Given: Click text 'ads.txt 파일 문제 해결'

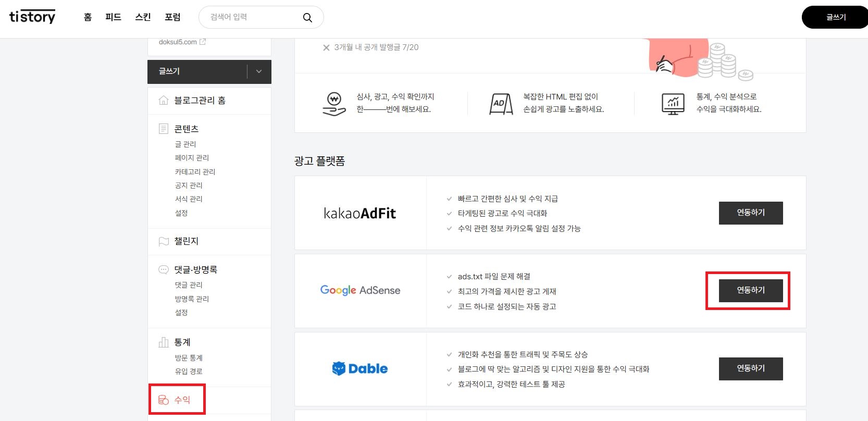Looking at the screenshot, I should click(494, 276).
